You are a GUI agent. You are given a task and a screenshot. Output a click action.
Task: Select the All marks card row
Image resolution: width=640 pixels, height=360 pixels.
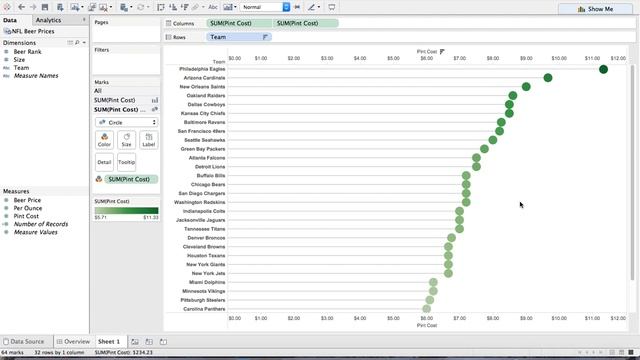(126, 91)
